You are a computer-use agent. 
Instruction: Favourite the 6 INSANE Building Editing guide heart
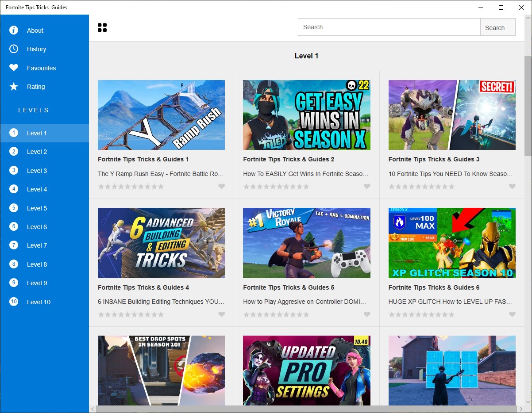pos(222,314)
